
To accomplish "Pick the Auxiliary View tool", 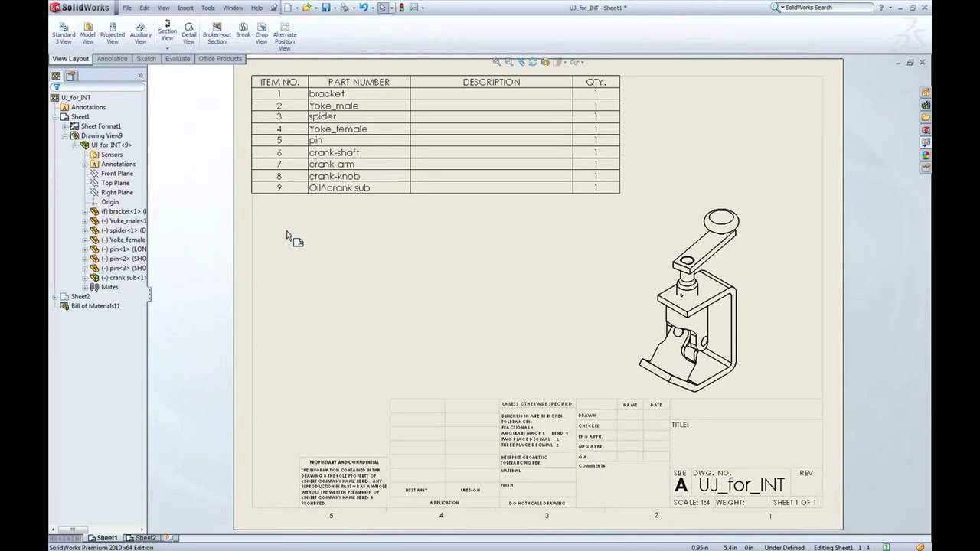I will click(x=140, y=33).
